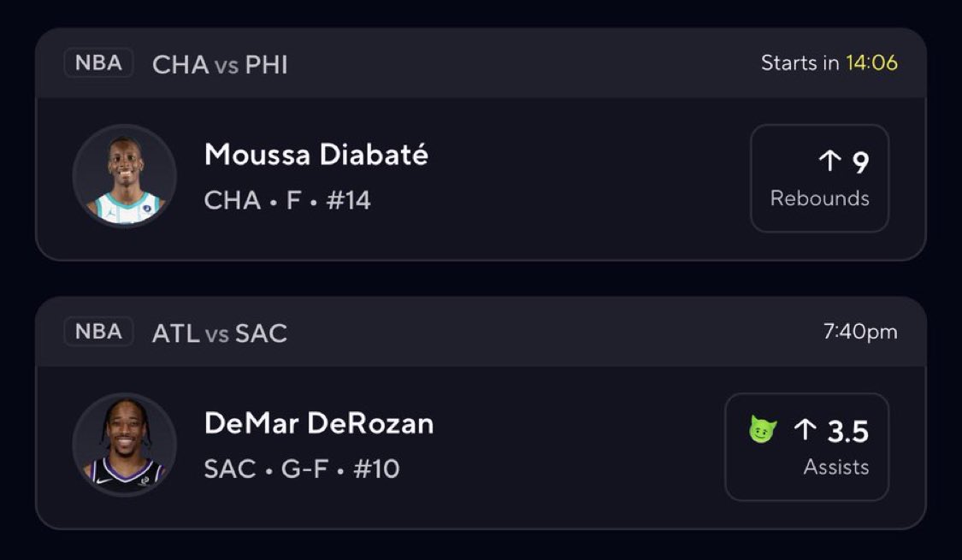Click the NBA badge on ATL game

98,332
